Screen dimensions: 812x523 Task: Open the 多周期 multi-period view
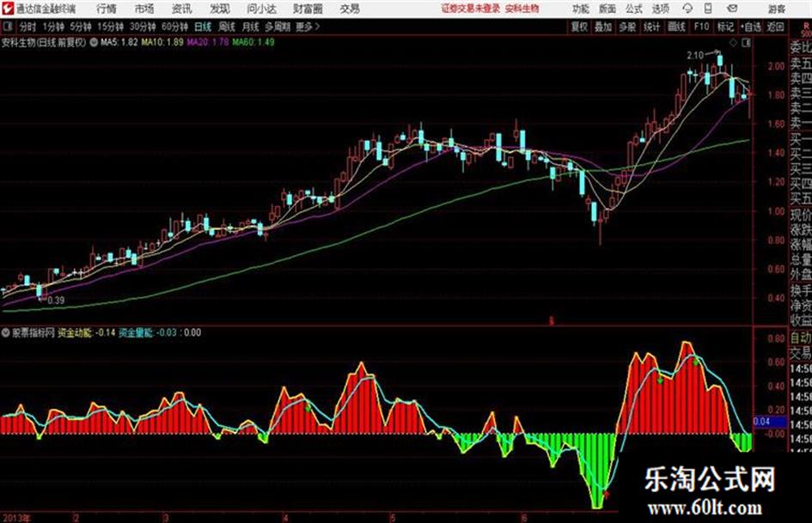(x=278, y=27)
